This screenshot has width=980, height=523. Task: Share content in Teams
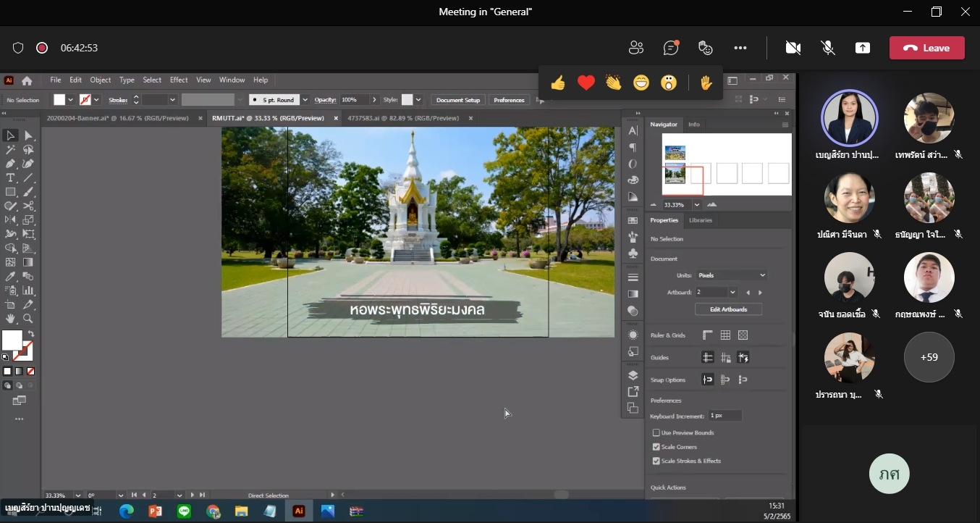click(x=863, y=48)
